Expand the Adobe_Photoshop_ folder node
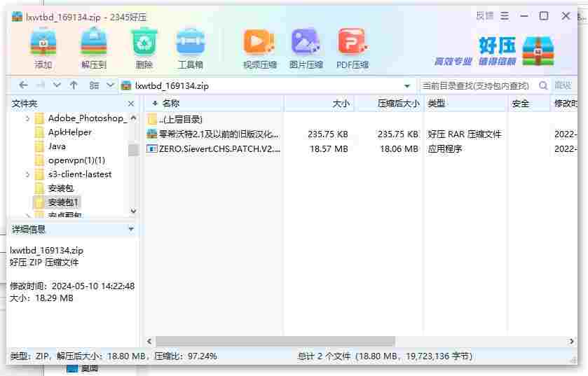Screen dimensions: 588x376 click(x=27, y=119)
